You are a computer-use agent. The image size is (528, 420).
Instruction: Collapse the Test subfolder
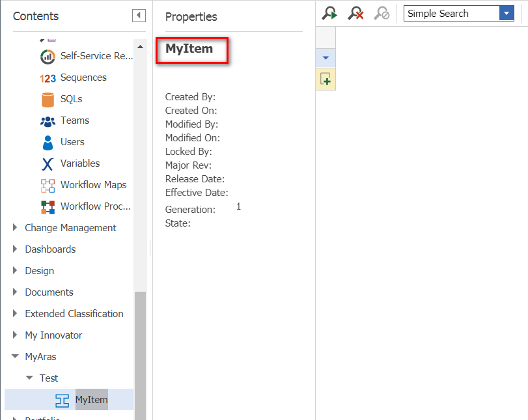click(x=30, y=378)
